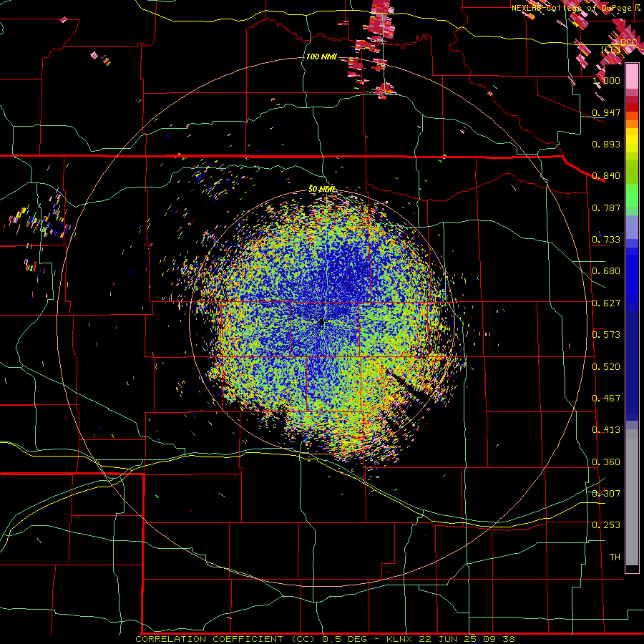644x644 pixels.
Task: Click the 0.893 color scale label
Action: click(x=606, y=144)
